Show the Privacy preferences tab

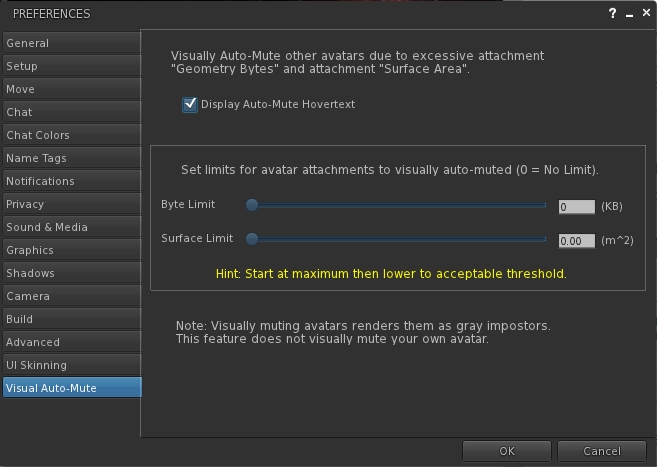71,204
